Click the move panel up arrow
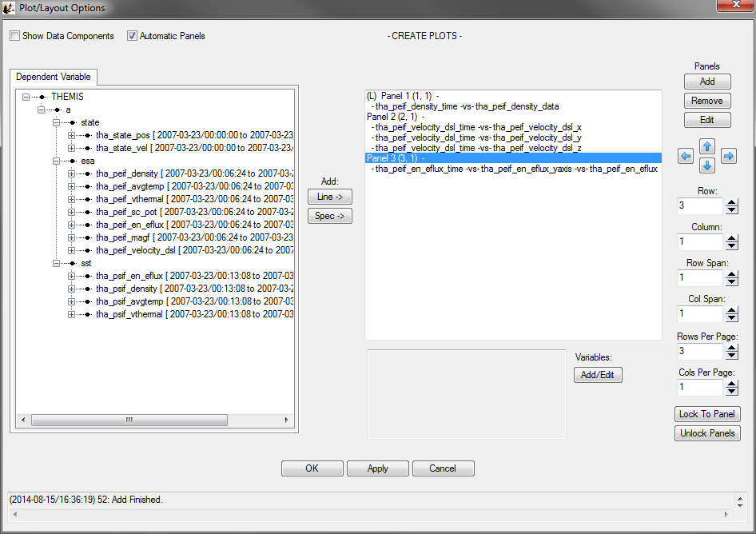 [707, 146]
